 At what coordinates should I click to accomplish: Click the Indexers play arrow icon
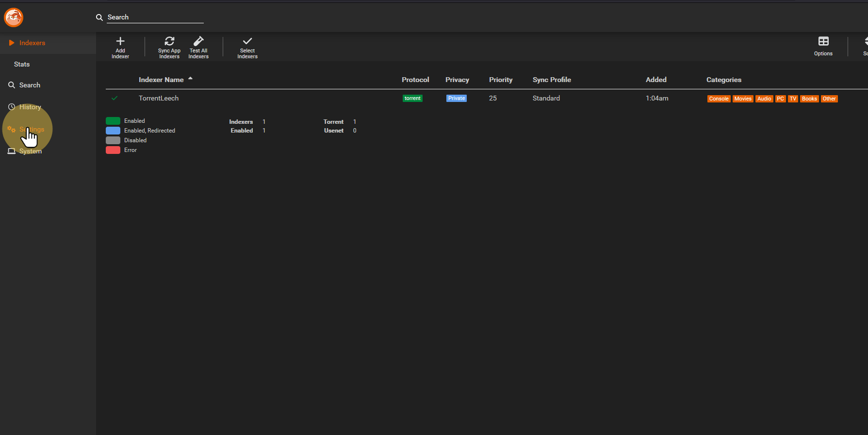(x=12, y=43)
